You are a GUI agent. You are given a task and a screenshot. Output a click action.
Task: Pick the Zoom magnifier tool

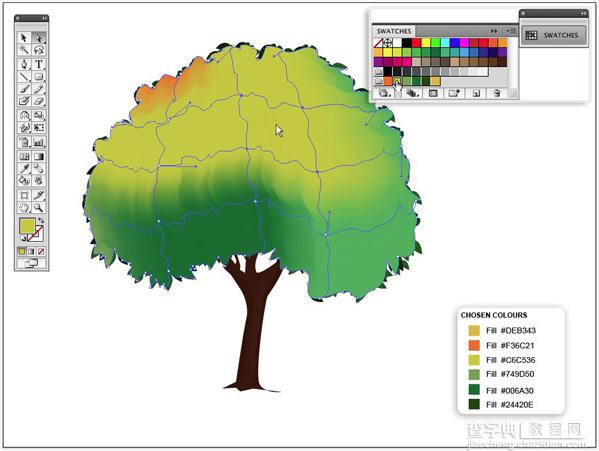pyautogui.click(x=39, y=208)
